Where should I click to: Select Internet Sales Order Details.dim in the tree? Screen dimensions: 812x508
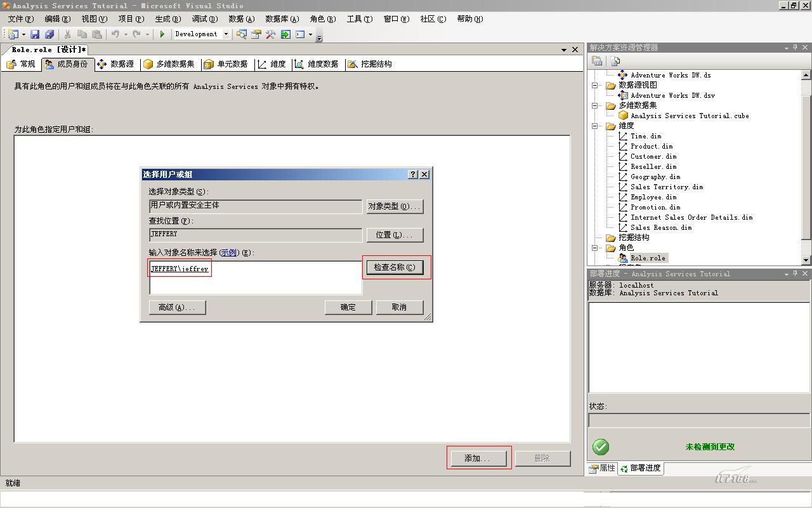pyautogui.click(x=691, y=217)
